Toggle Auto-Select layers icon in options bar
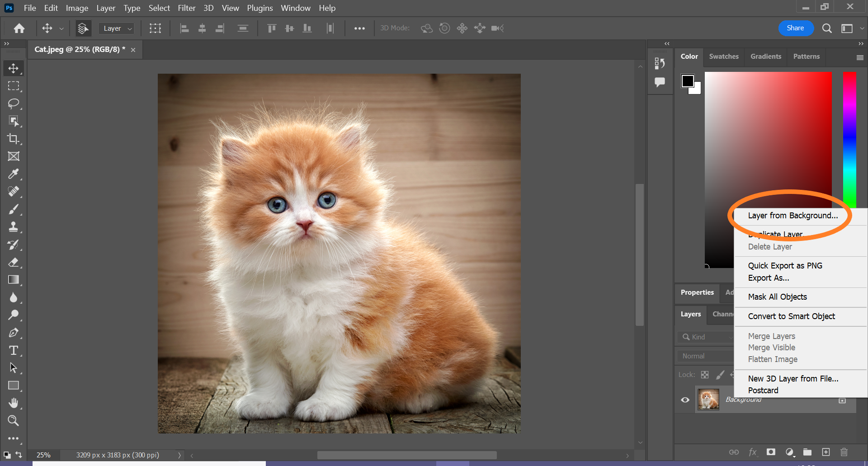The height and width of the screenshot is (466, 868). pyautogui.click(x=83, y=28)
